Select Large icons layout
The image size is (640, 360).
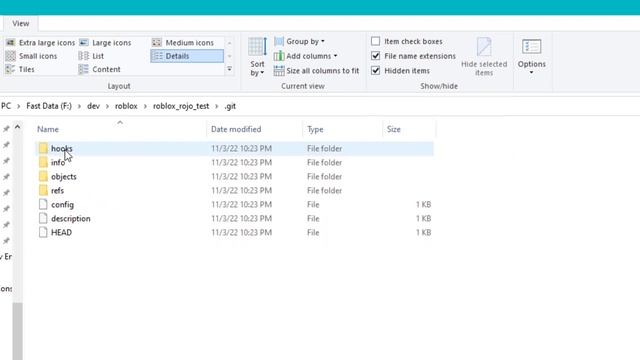point(105,42)
